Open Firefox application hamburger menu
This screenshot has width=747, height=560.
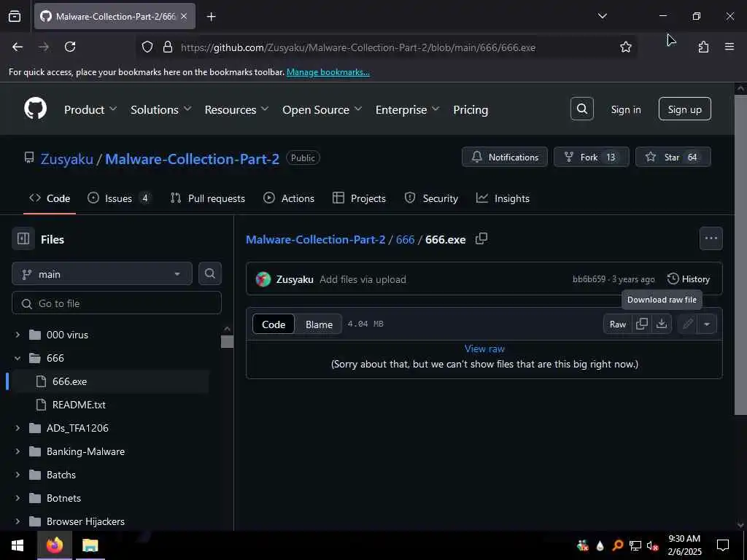tap(729, 47)
